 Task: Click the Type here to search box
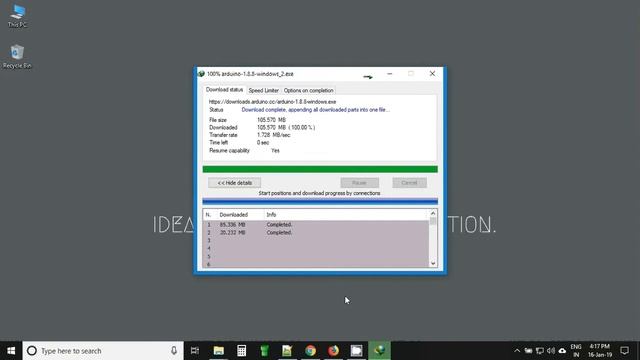point(103,351)
